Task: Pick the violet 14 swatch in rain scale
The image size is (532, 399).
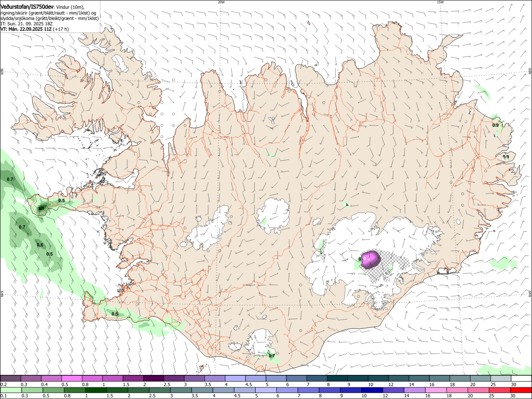Action: click(414, 390)
